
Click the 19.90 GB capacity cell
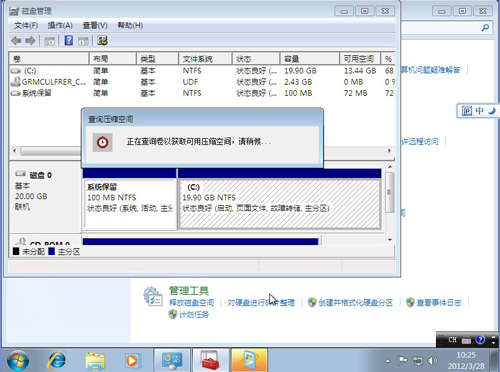[300, 71]
